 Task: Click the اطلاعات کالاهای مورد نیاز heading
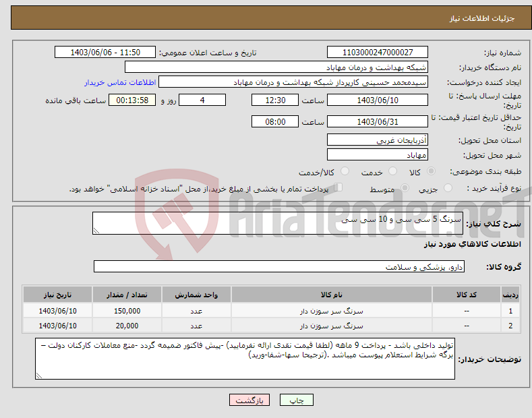(472, 244)
